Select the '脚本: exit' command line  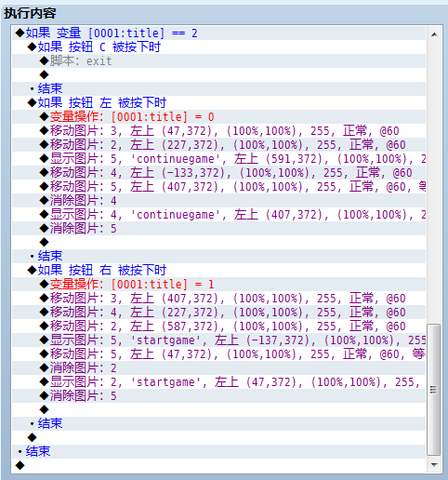[x=218, y=60]
